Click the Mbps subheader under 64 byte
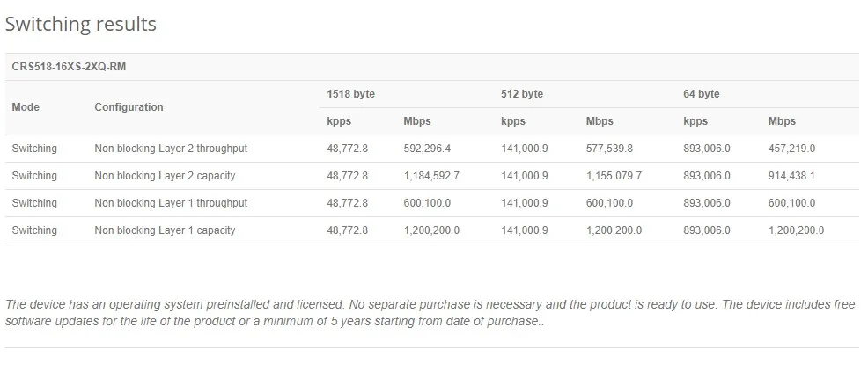 [x=782, y=121]
